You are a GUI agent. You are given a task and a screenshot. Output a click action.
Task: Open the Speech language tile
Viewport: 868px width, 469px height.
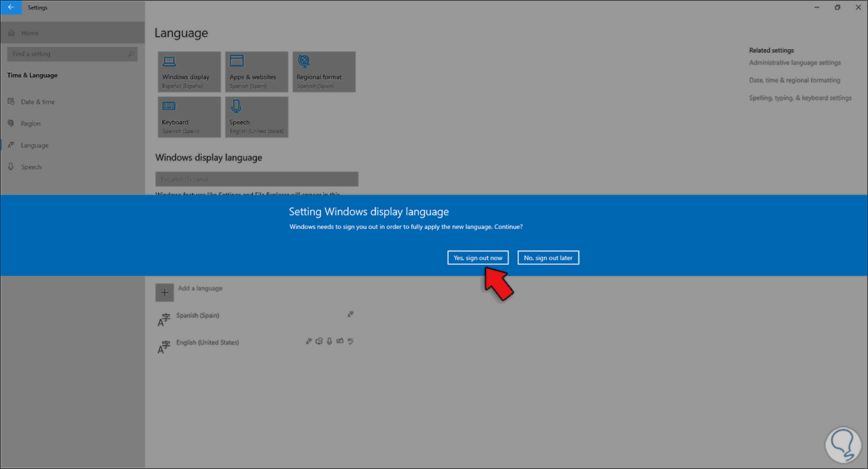[x=256, y=117]
